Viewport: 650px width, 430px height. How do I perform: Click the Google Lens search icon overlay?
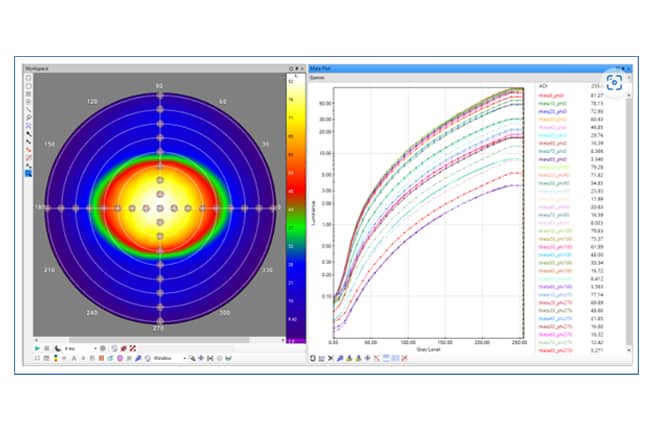pos(614,83)
